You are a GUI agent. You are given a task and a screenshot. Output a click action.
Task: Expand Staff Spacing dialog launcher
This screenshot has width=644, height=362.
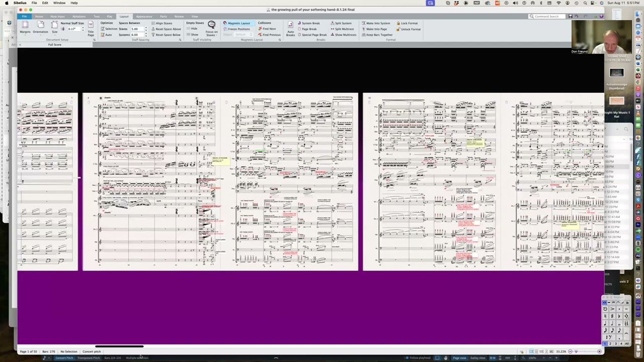point(180,40)
